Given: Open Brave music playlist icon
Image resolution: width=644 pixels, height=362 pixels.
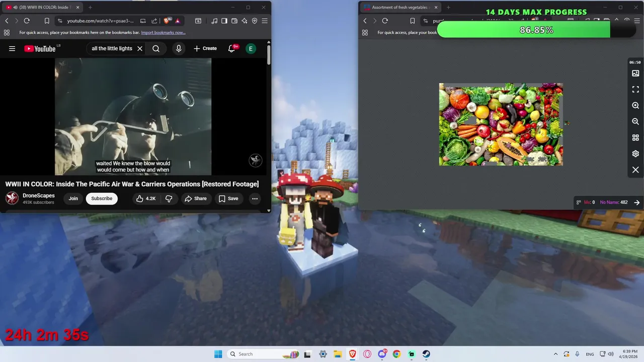Looking at the screenshot, I should tap(215, 21).
